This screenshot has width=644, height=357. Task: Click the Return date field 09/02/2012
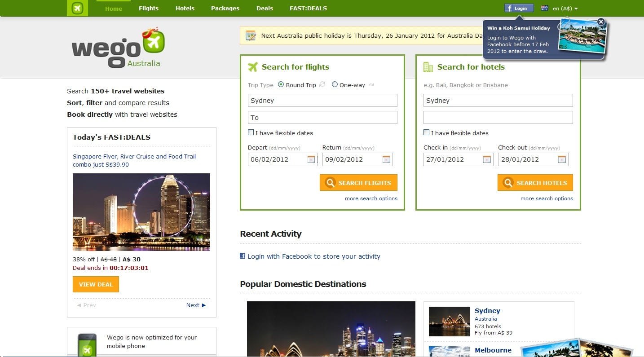tap(357, 159)
